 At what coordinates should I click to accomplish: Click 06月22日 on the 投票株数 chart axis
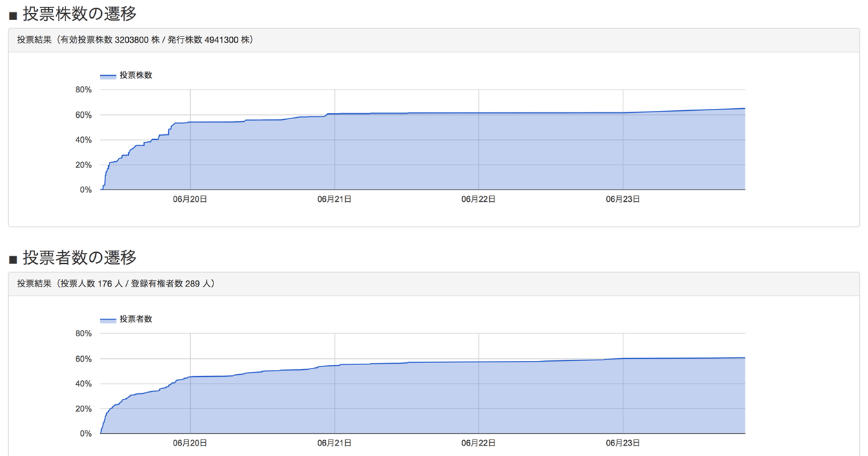[x=479, y=199]
